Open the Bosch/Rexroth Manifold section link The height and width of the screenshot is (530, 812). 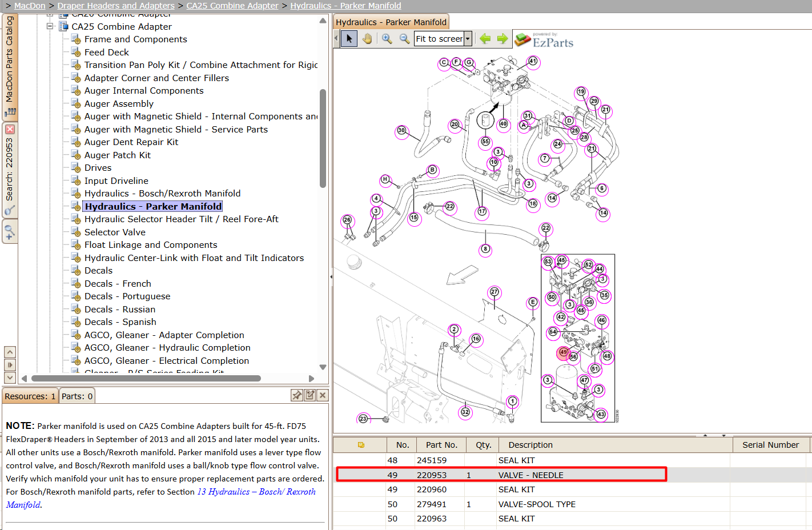pos(160,498)
